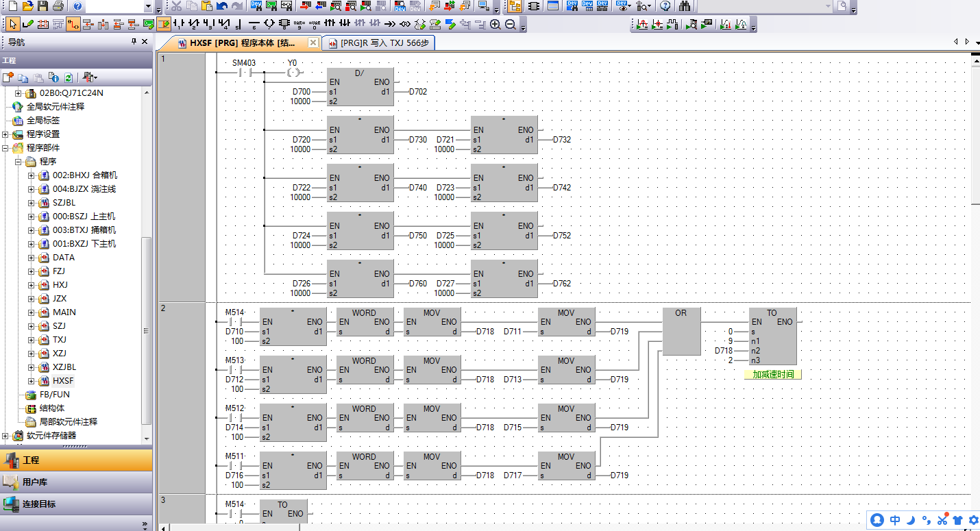980x531 pixels.
Task: Select 全局软元件注释 in project tree
Action: pyautogui.click(x=56, y=107)
